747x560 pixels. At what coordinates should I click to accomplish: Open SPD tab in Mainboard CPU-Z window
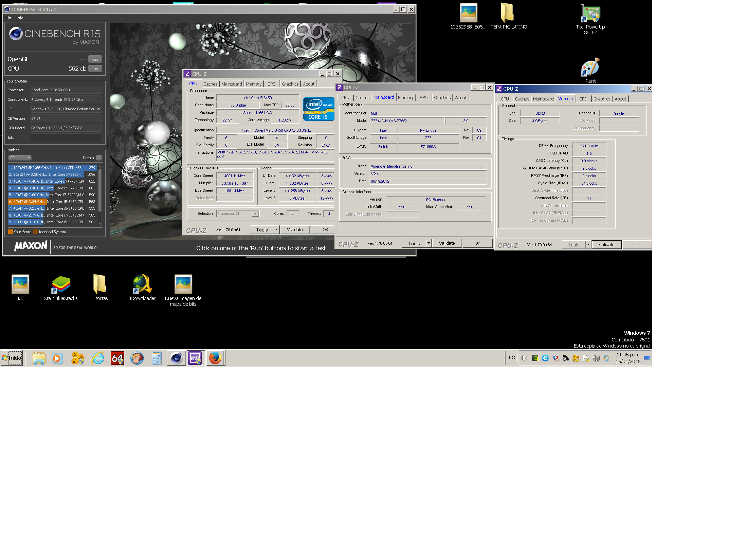point(423,98)
